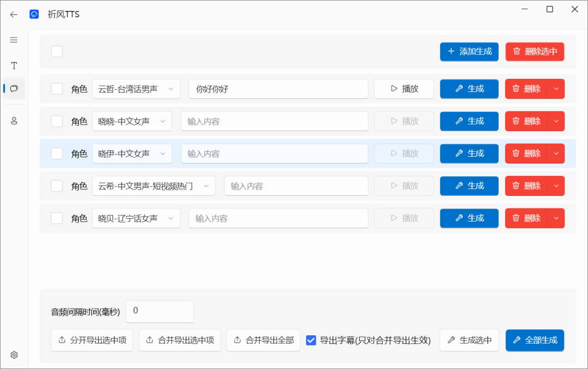Generate audio for the 云哲-台湾话男声 row
588x369 pixels.
(x=469, y=89)
